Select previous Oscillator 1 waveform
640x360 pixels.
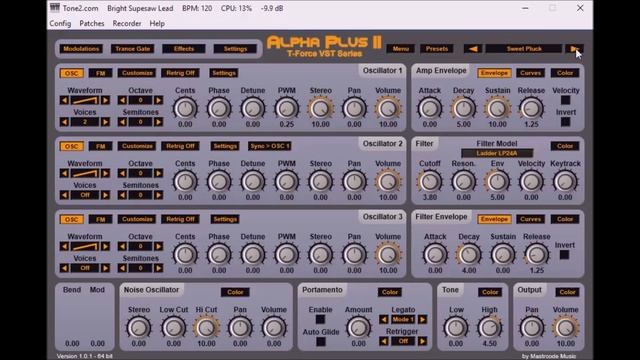tap(64, 100)
